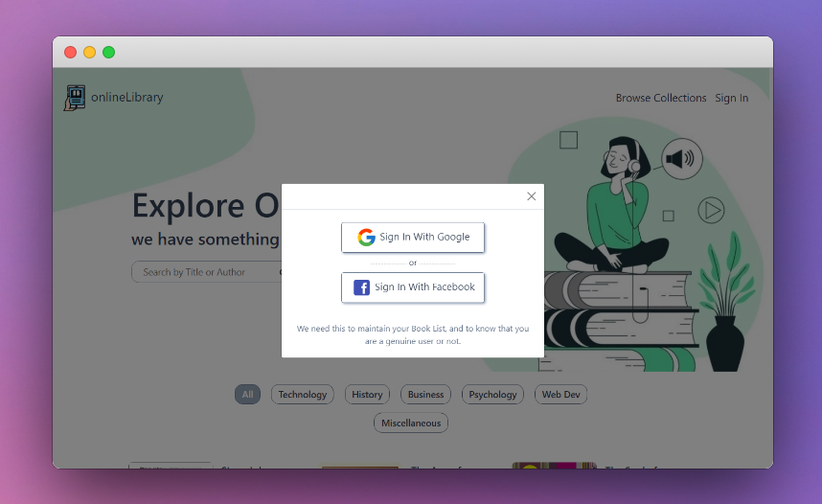The image size is (822, 504).
Task: Select the All category filter
Action: [247, 395]
